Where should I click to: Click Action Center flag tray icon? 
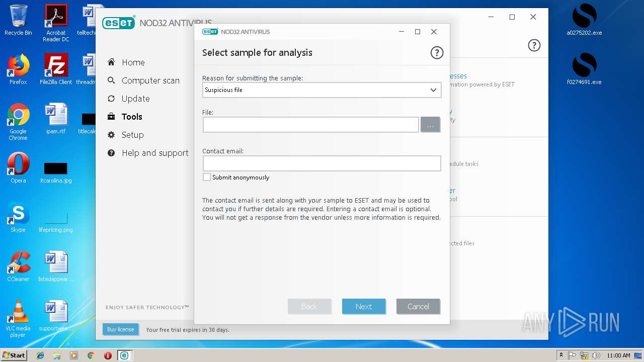click(x=572, y=355)
